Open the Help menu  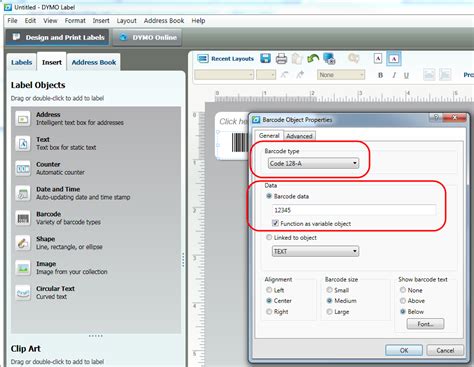coord(198,21)
